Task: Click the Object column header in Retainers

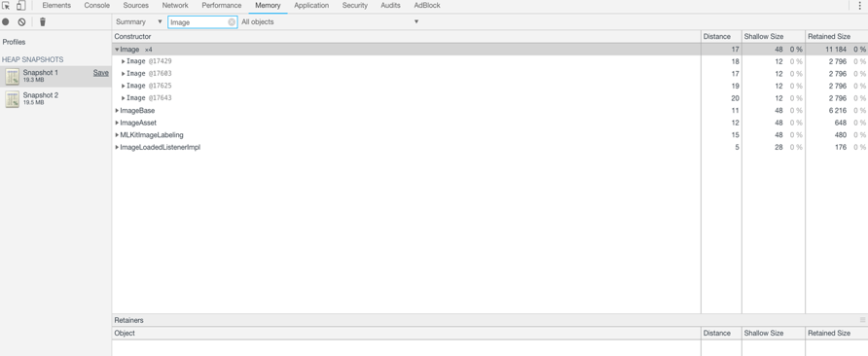Action: coord(407,334)
